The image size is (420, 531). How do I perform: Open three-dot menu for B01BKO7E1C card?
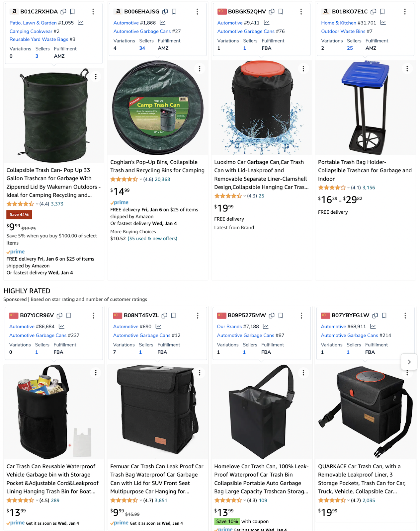click(405, 12)
